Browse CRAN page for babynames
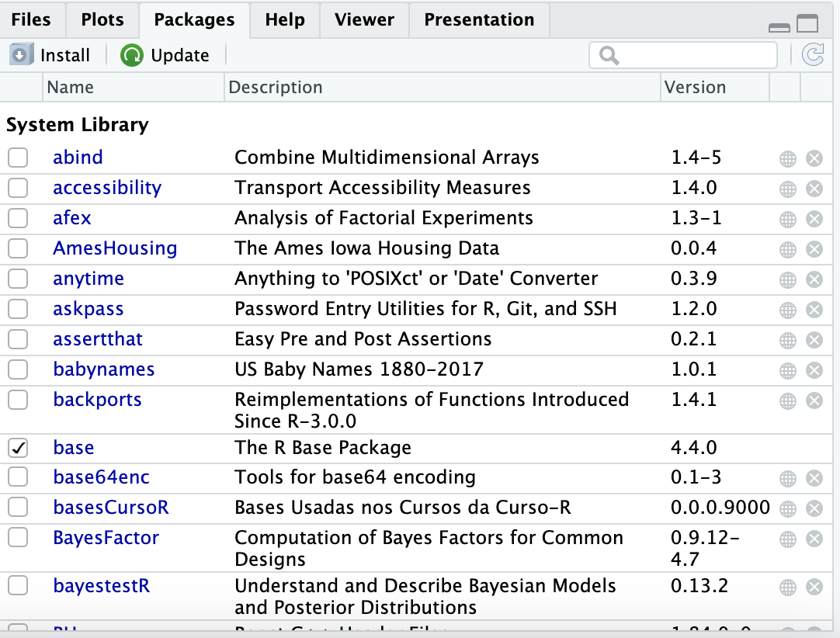This screenshot has height=638, width=840. pyautogui.click(x=787, y=370)
